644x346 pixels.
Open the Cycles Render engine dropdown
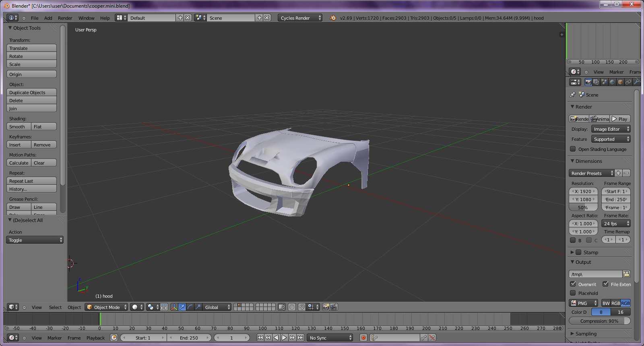click(x=300, y=18)
